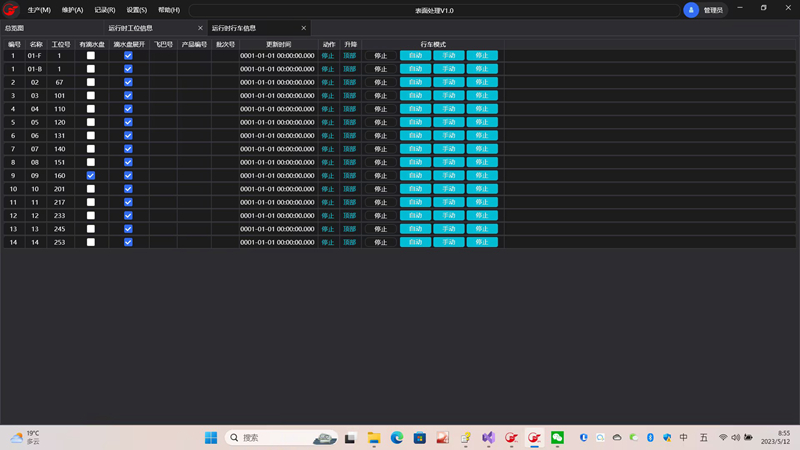Open the 设置(S) menu
The width and height of the screenshot is (800, 450).
pos(136,10)
